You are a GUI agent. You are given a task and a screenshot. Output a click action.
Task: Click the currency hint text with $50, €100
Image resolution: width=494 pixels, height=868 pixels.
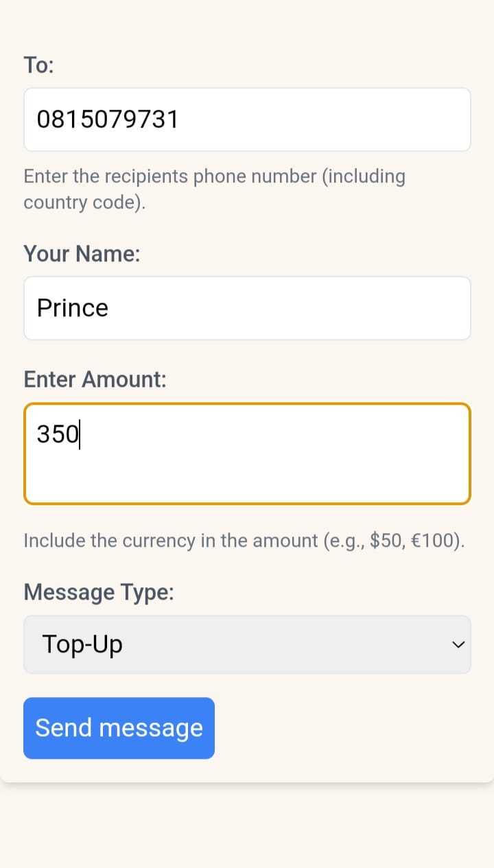click(x=245, y=541)
